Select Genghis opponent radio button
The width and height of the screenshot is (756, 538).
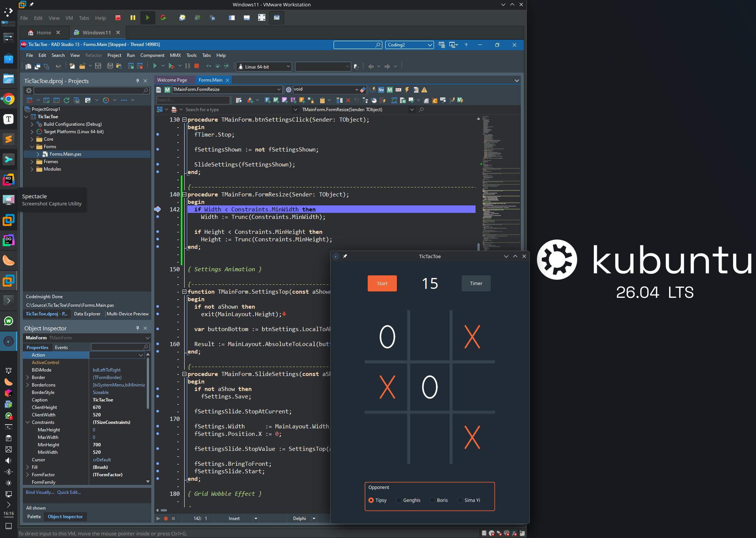399,500
